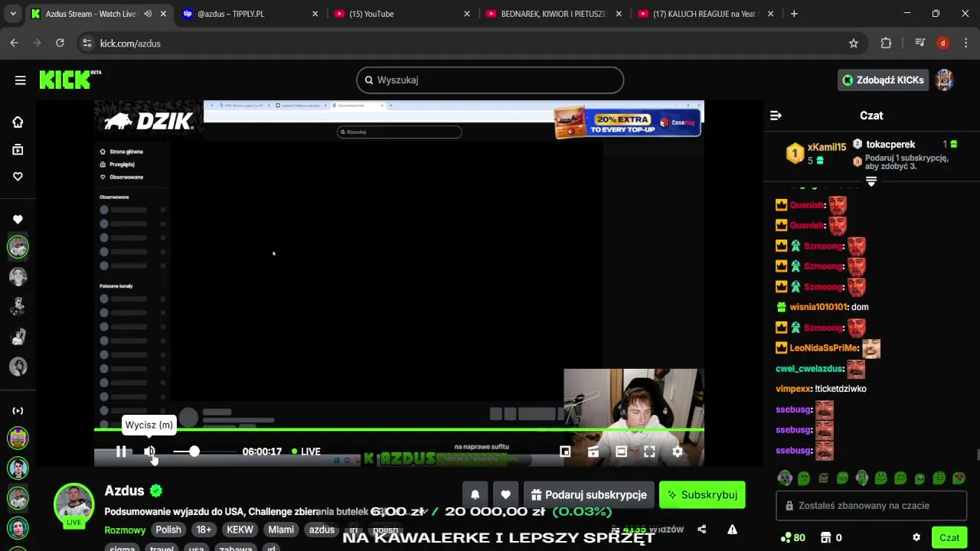Focus the Wyszukaj search field
Screen dimensions: 980x551
490,80
